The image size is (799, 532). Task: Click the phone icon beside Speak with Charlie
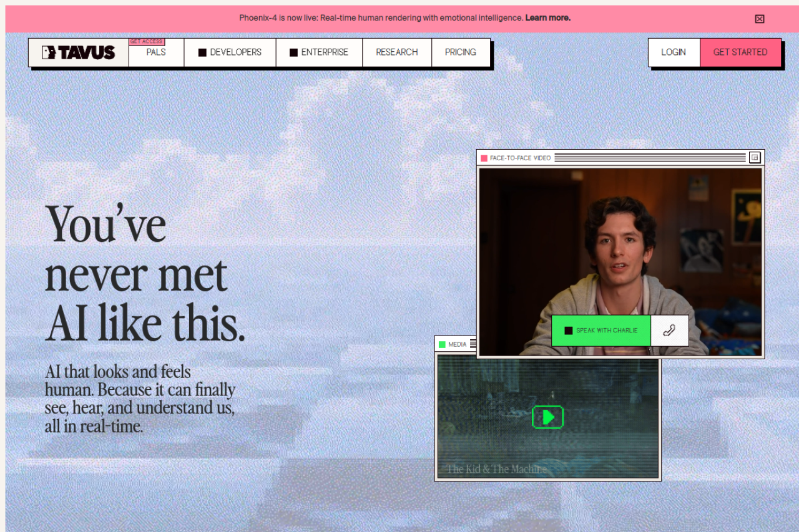point(670,331)
